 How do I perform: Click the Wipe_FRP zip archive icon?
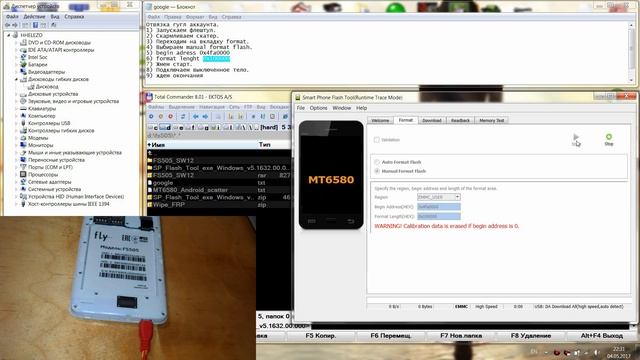(150, 204)
